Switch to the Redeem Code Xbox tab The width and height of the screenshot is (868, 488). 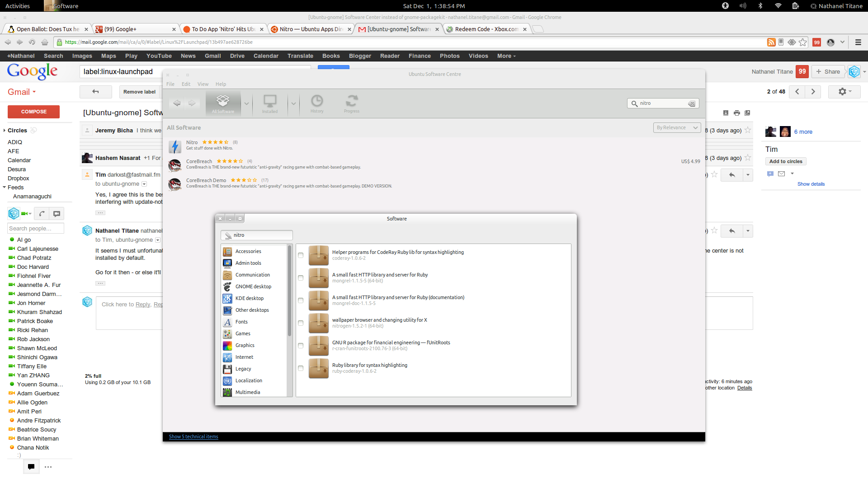pos(486,29)
